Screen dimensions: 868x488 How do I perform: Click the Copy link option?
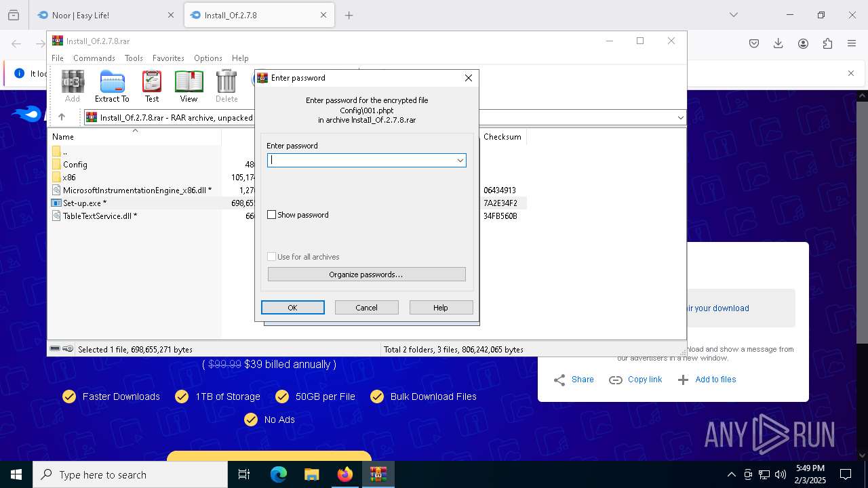click(635, 380)
